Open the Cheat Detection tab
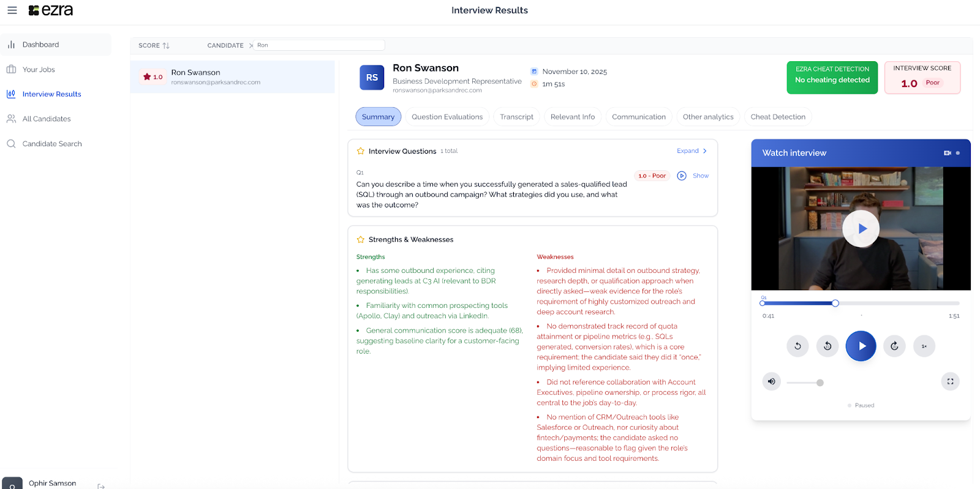980x489 pixels. (778, 117)
